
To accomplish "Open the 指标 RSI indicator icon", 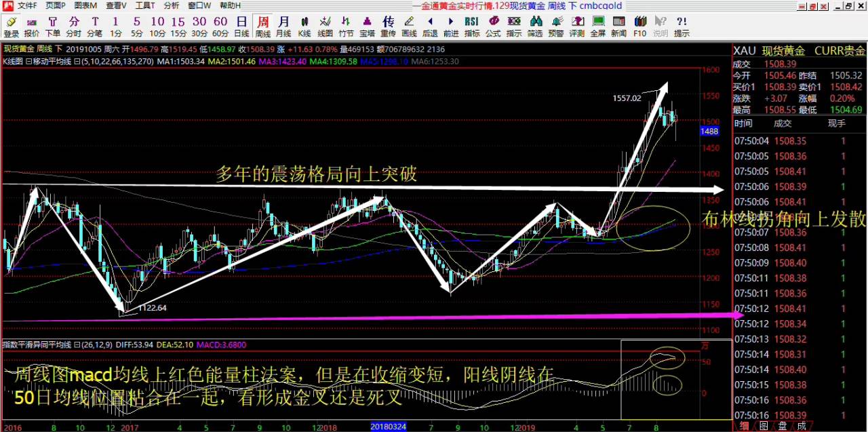I will [x=472, y=26].
